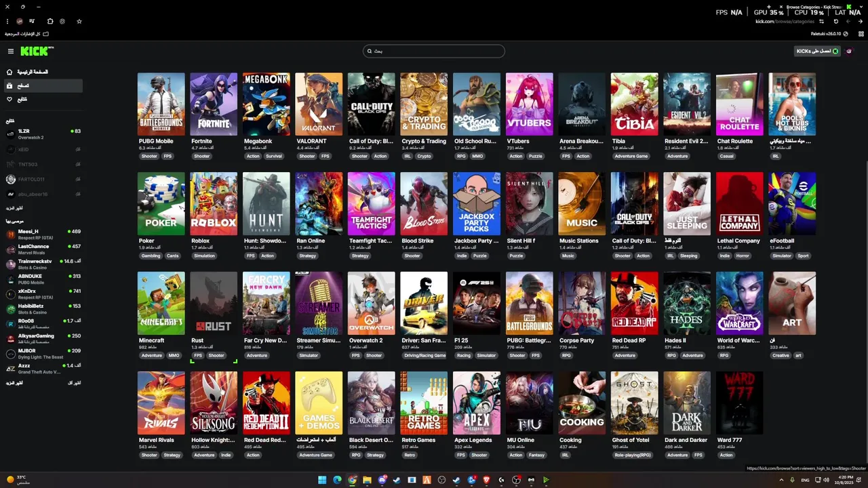Screen dimensions: 868x488
Task: Open the Marvel Rivals category cover
Action: (161, 403)
